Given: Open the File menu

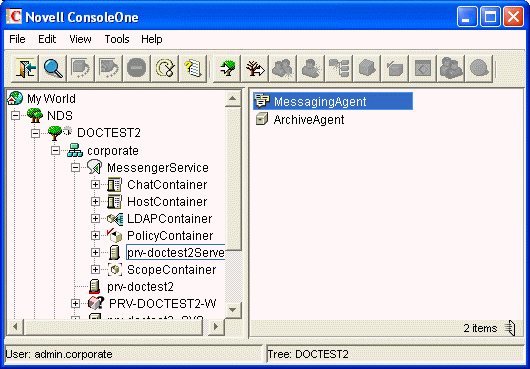Looking at the screenshot, I should tap(17, 39).
